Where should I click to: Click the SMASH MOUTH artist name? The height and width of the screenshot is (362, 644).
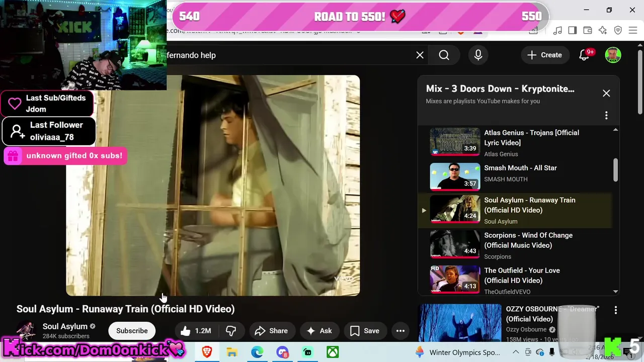point(506,179)
